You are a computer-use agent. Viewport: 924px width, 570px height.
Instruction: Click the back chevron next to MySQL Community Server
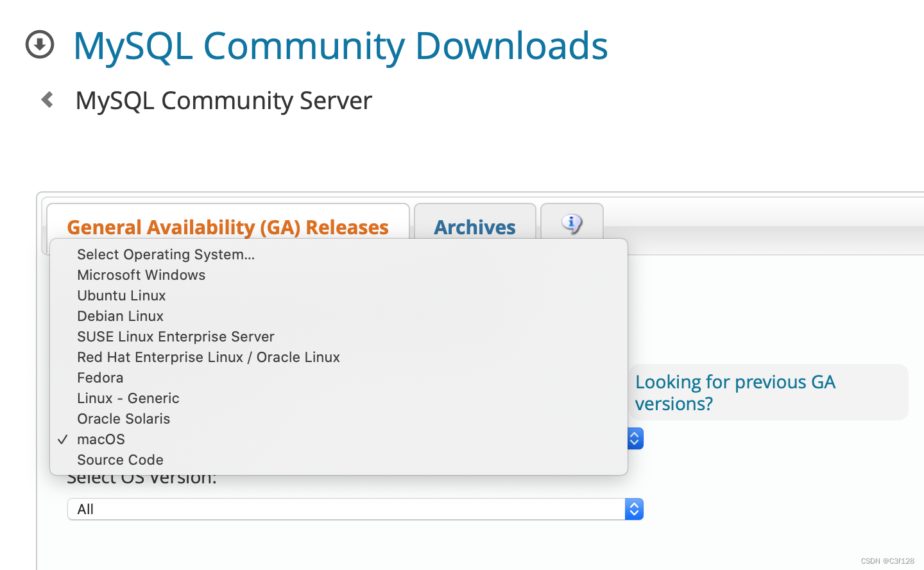[x=47, y=99]
